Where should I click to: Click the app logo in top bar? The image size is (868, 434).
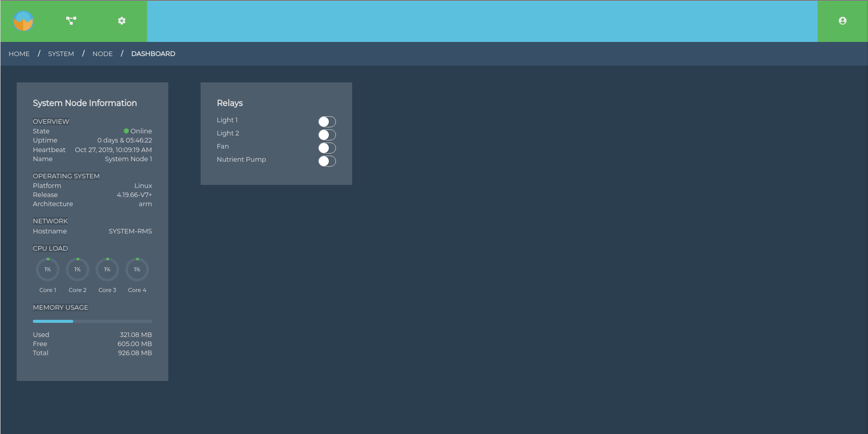pyautogui.click(x=23, y=21)
